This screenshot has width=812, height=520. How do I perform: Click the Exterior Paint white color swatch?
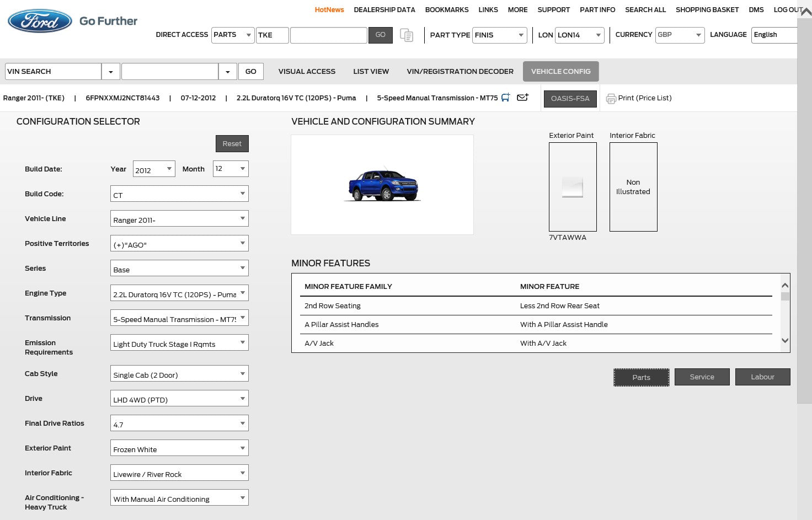573,187
